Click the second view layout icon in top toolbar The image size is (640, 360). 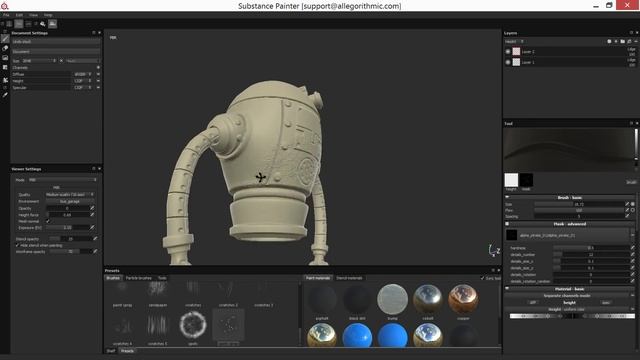28,24
